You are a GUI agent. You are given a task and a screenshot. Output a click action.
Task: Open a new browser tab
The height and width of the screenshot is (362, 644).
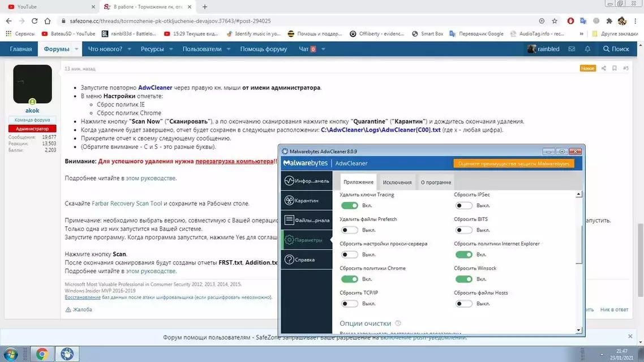point(204,7)
